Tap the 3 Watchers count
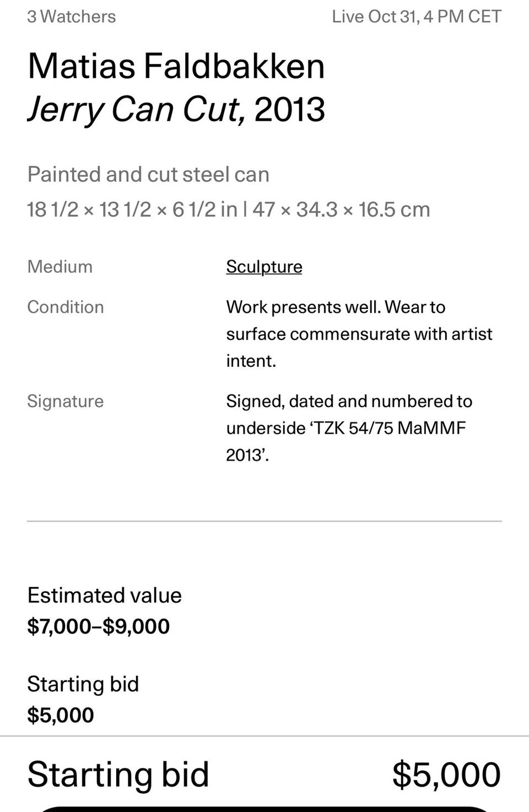This screenshot has height=812, width=529. tap(72, 17)
